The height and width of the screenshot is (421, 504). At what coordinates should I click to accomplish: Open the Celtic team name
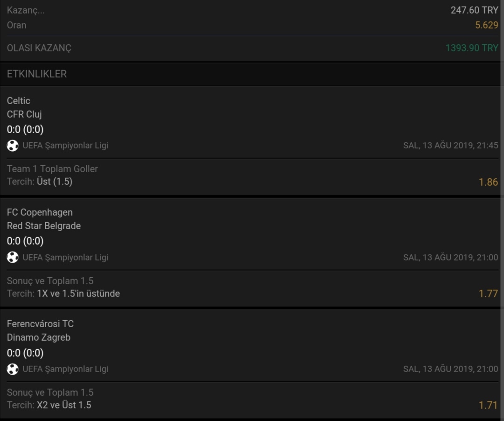[19, 101]
